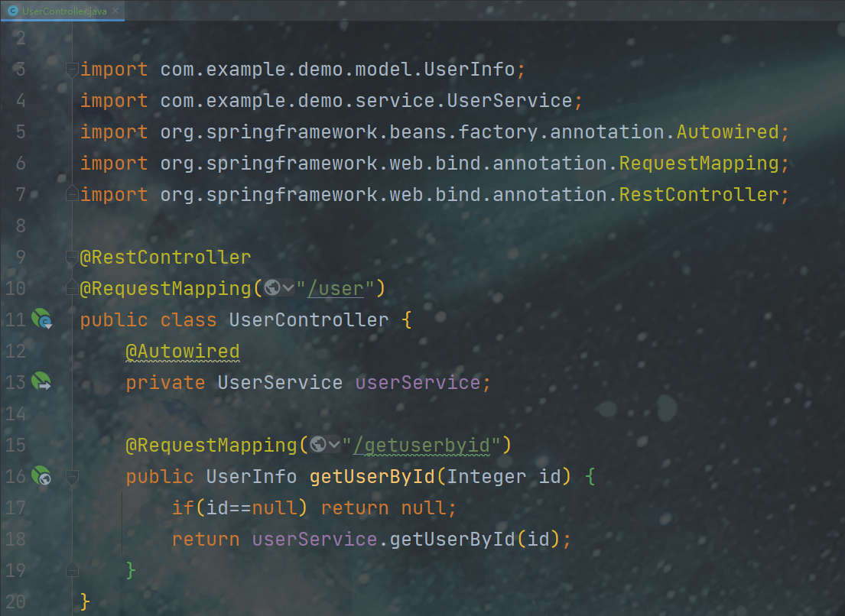Click the userService.getUserById(id) call on line 18

click(x=406, y=540)
